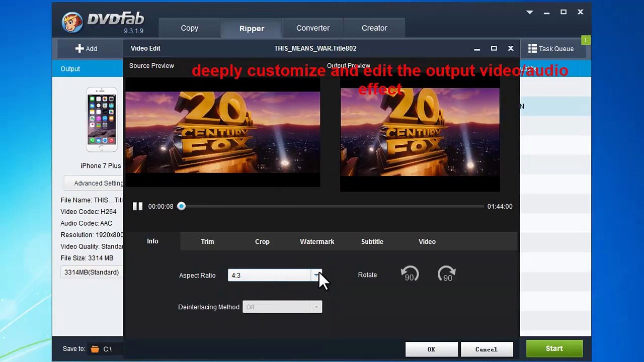This screenshot has height=362, width=644.
Task: Select the Converter module tab
Action: pos(313,28)
